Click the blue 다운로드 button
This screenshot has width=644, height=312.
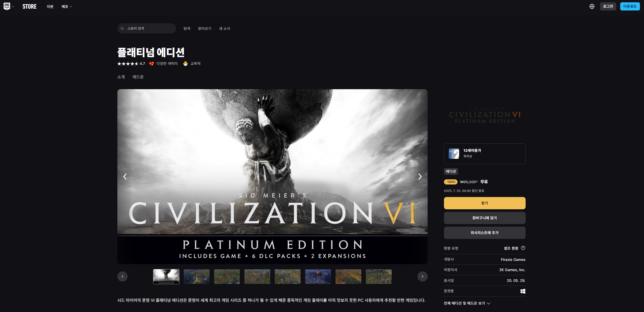pos(629,6)
